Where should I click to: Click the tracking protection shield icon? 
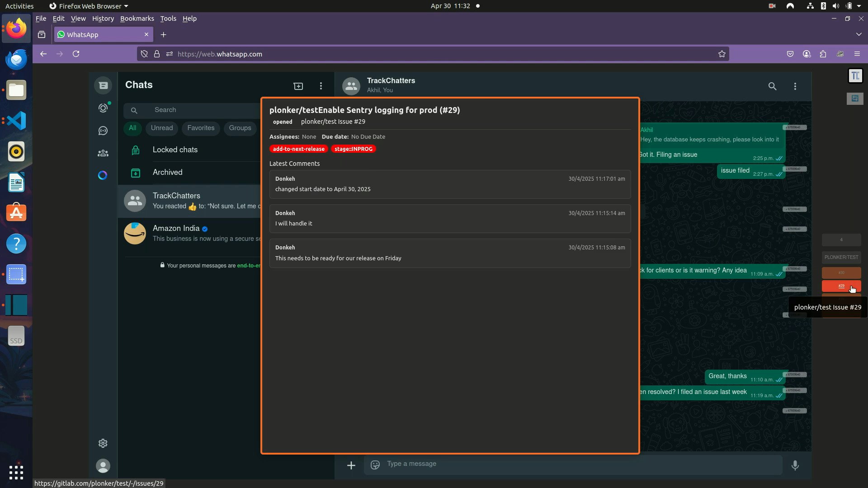[x=144, y=54]
